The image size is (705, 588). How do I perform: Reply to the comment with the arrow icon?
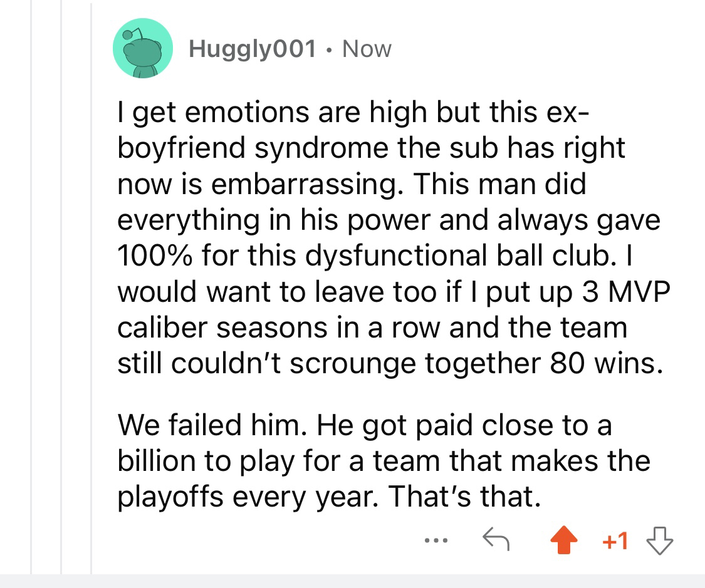[496, 539]
